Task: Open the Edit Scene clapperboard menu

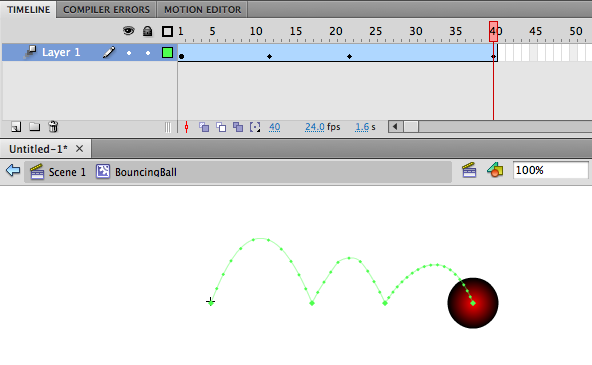Action: 469,170
